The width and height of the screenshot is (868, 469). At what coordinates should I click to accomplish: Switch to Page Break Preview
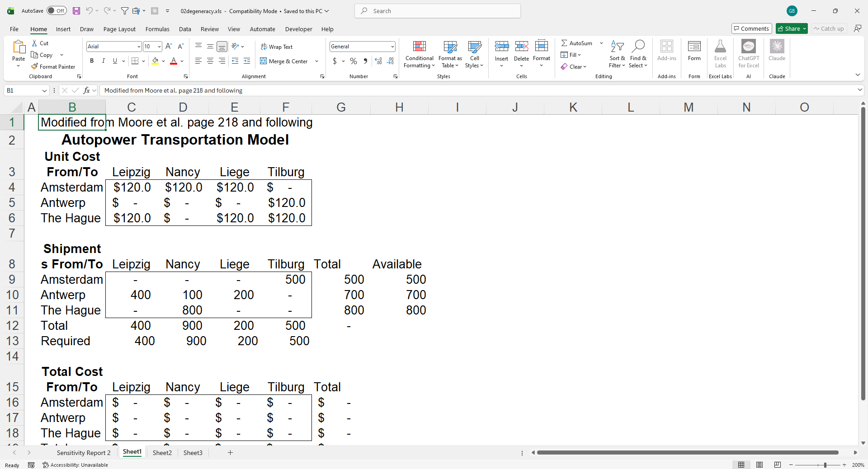click(x=778, y=465)
